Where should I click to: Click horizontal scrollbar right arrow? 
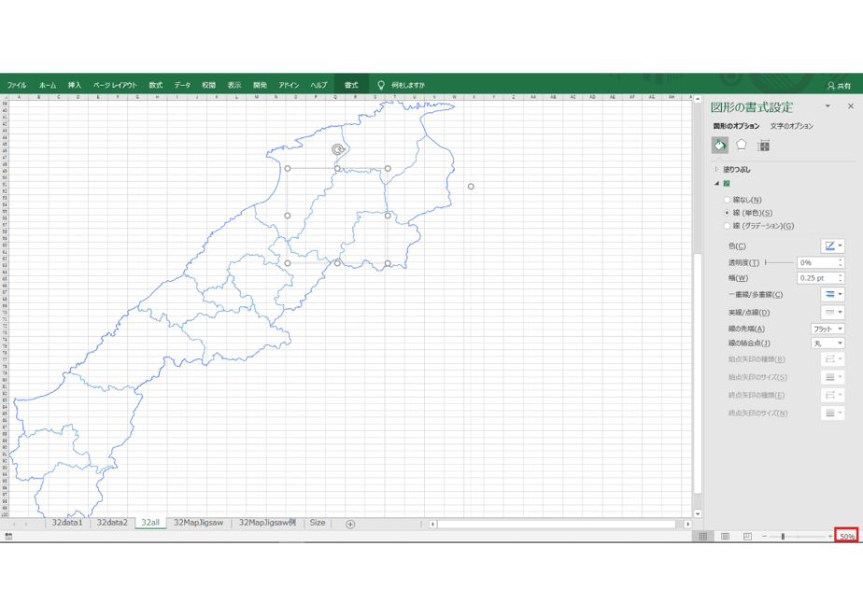tap(687, 525)
